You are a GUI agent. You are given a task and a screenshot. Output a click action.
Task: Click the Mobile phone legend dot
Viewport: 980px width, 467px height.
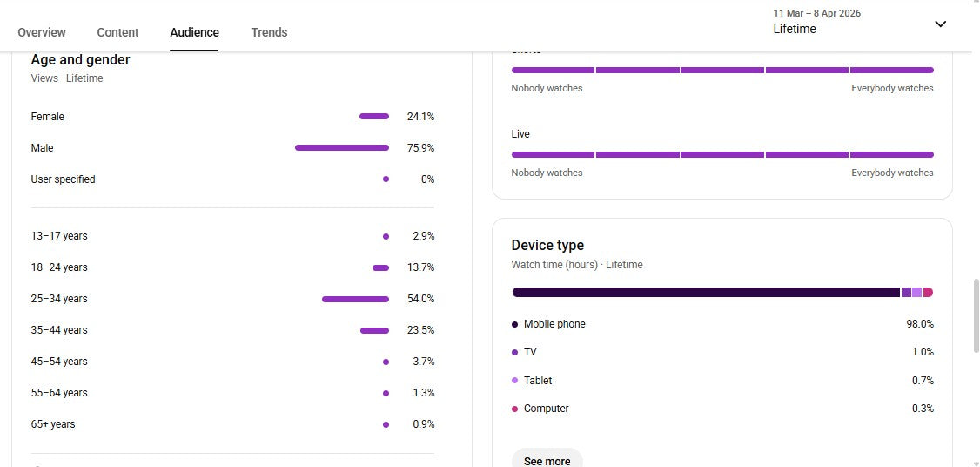[515, 324]
